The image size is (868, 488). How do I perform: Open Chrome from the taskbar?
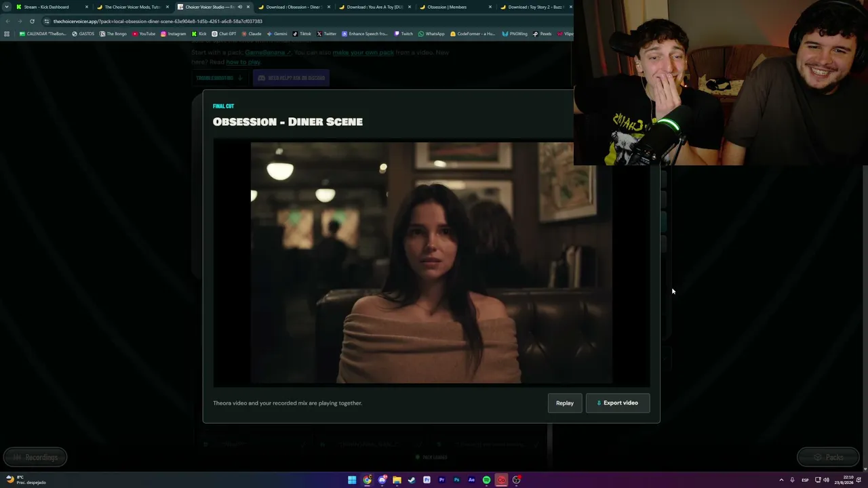coord(367,480)
